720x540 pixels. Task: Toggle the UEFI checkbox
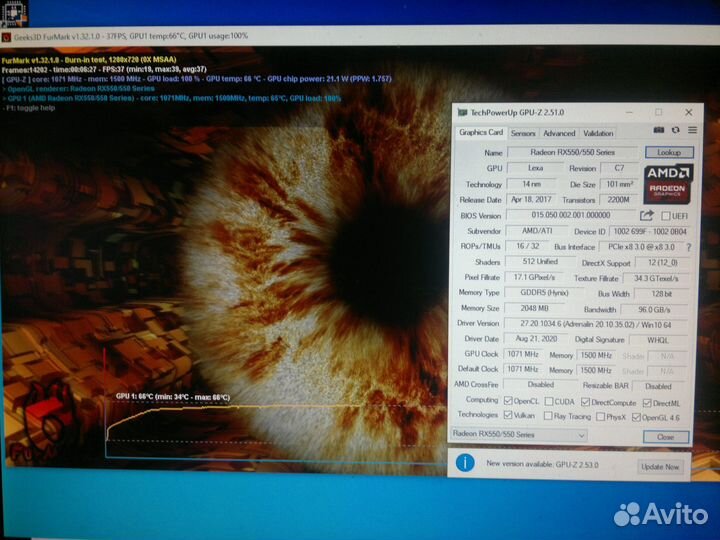(x=665, y=216)
